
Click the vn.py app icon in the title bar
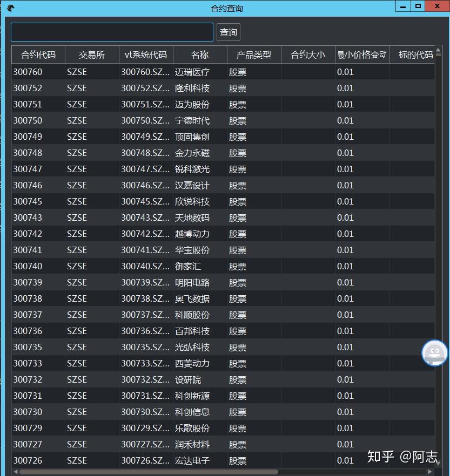11,6
